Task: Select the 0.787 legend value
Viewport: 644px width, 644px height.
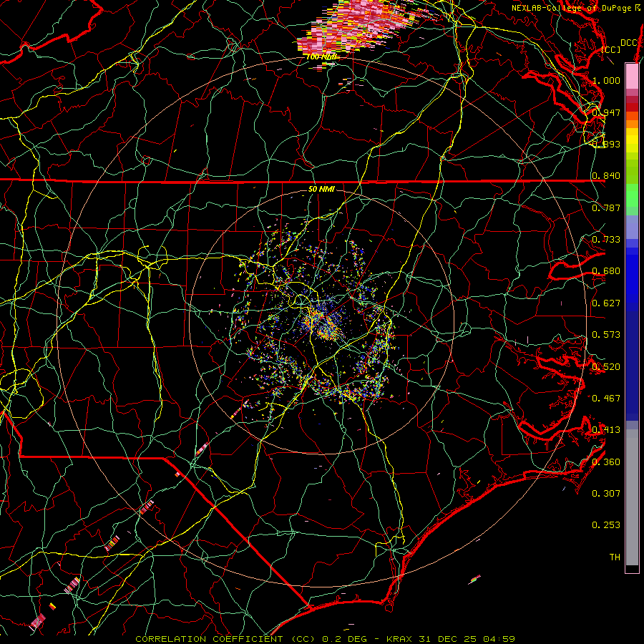Action: point(606,208)
